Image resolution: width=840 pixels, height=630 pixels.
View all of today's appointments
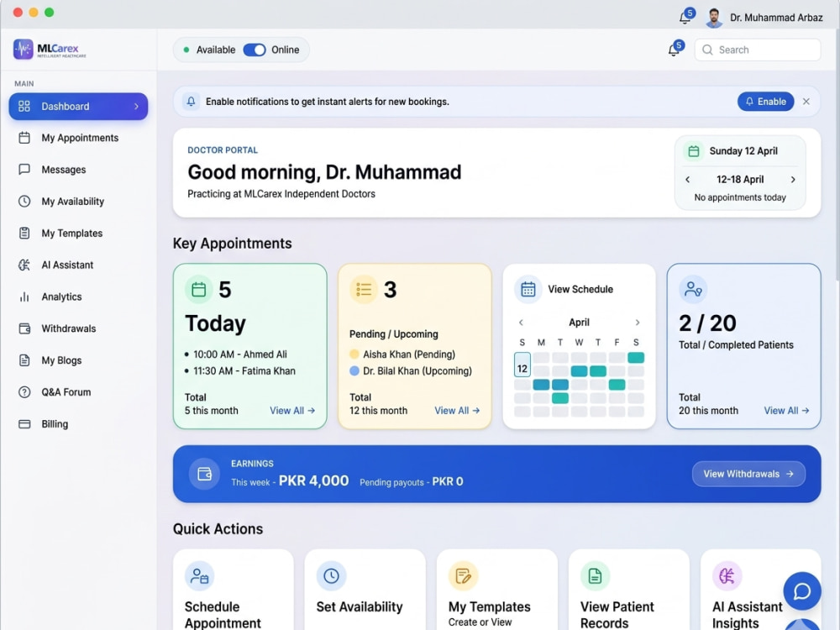coord(292,411)
